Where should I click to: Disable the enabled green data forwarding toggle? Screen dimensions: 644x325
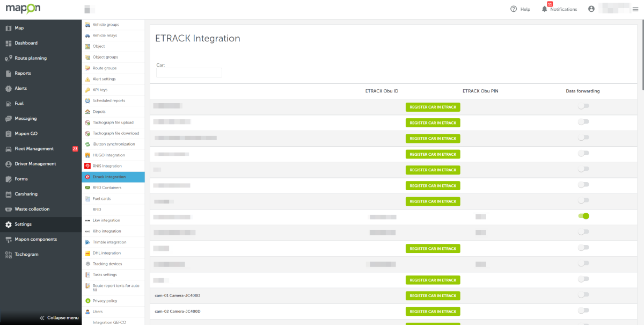click(x=583, y=216)
